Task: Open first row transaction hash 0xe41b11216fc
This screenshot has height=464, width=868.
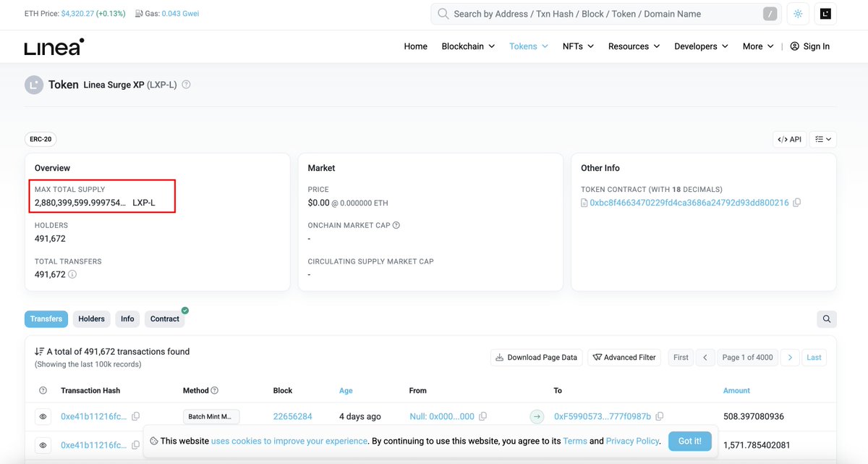Action: [x=94, y=416]
